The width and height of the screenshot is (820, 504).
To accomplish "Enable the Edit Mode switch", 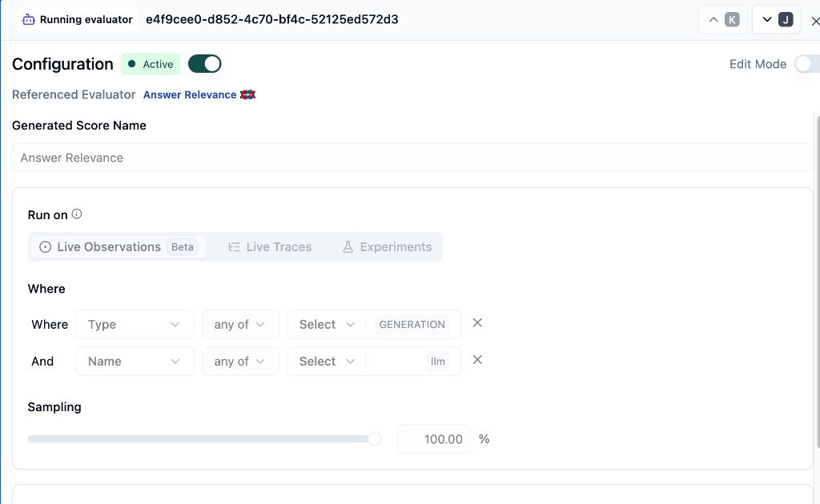I will [806, 64].
